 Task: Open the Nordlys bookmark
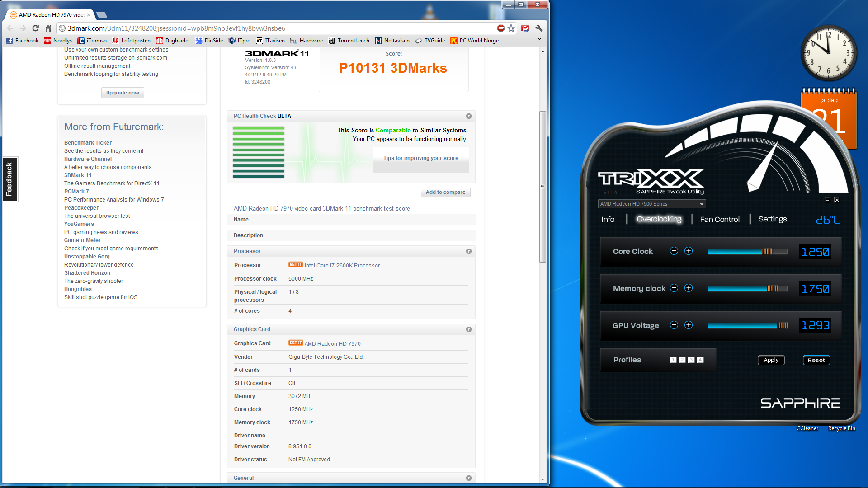(x=58, y=41)
